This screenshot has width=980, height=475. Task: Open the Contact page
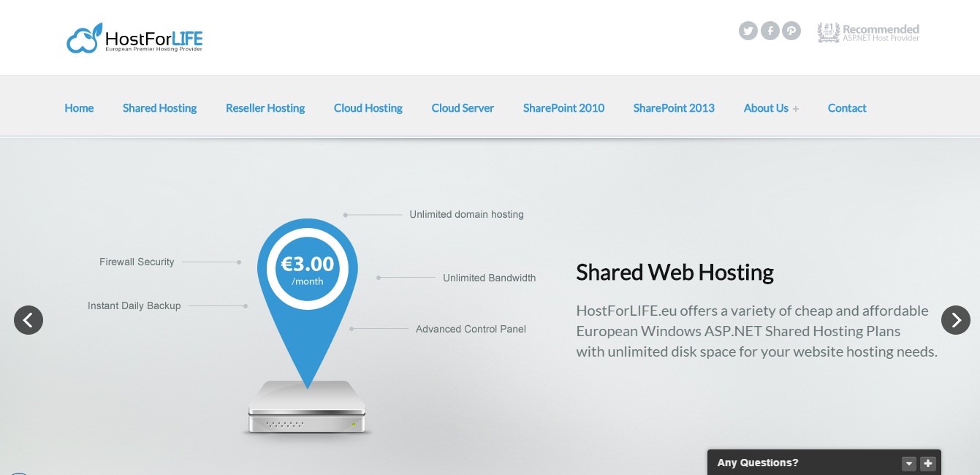tap(847, 108)
